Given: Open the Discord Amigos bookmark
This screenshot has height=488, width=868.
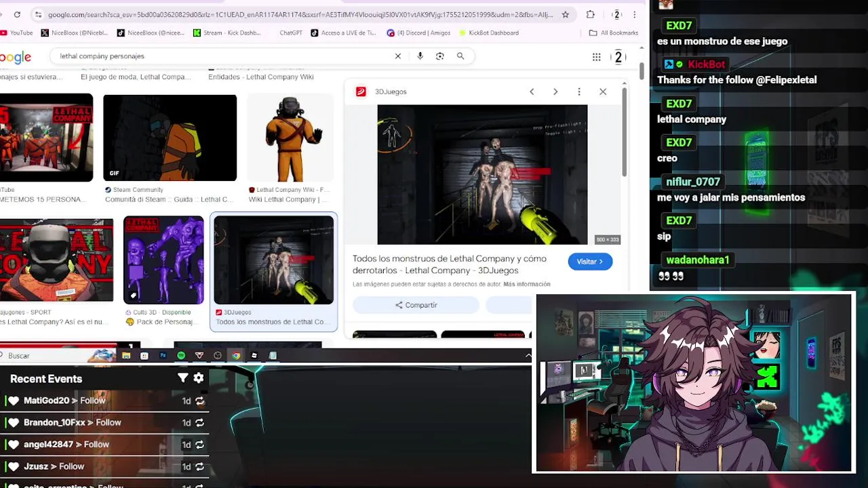Looking at the screenshot, I should click(x=418, y=33).
